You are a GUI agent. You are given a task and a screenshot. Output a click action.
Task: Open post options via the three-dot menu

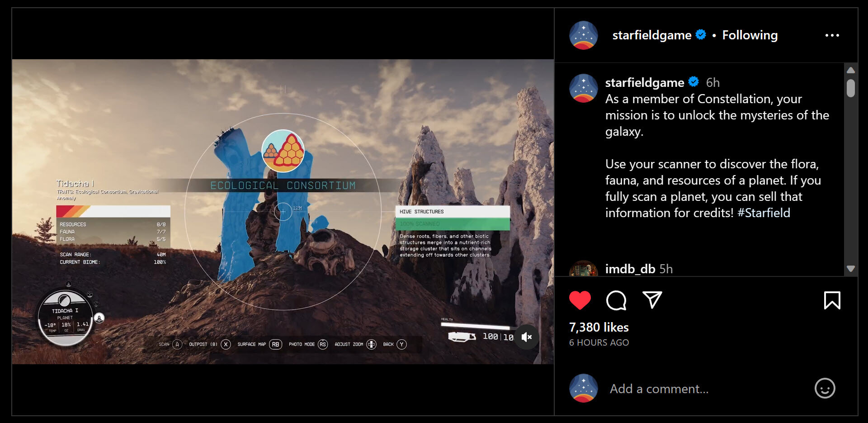tap(832, 35)
